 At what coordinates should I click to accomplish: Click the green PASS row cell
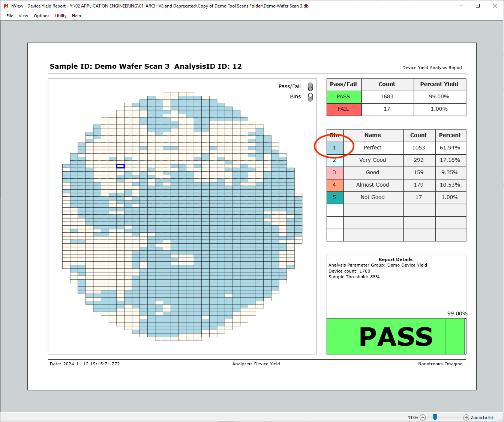(x=343, y=96)
